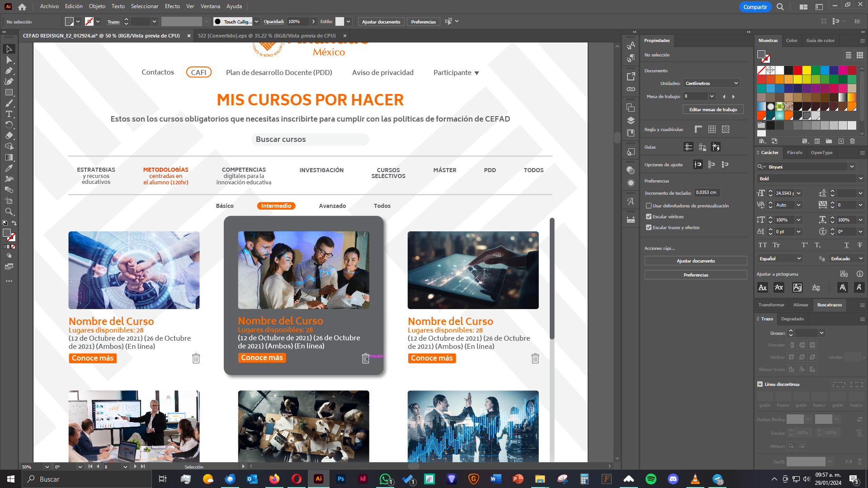
Task: Open Photoshop from the taskbar
Action: click(340, 479)
